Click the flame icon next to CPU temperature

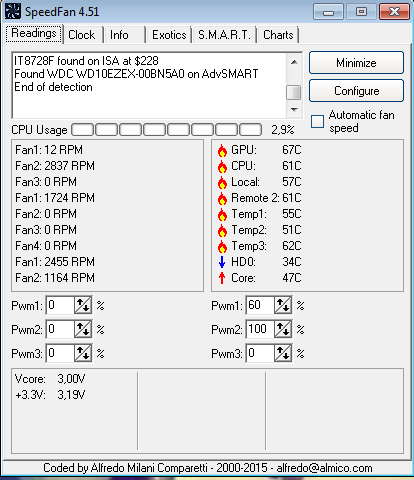222,166
